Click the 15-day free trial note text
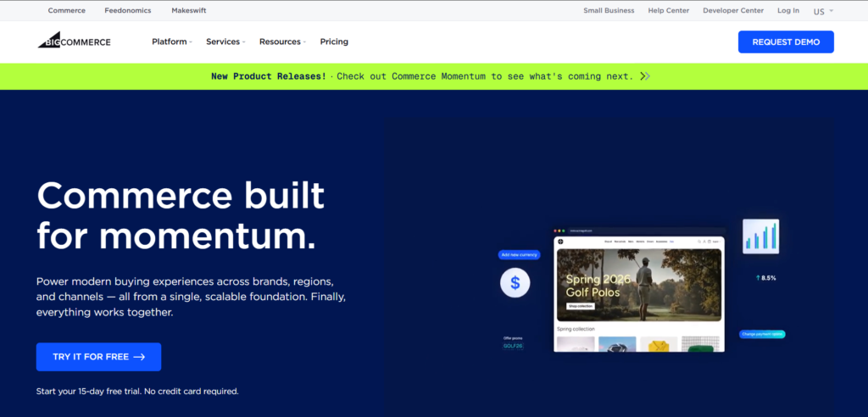 [x=137, y=391]
